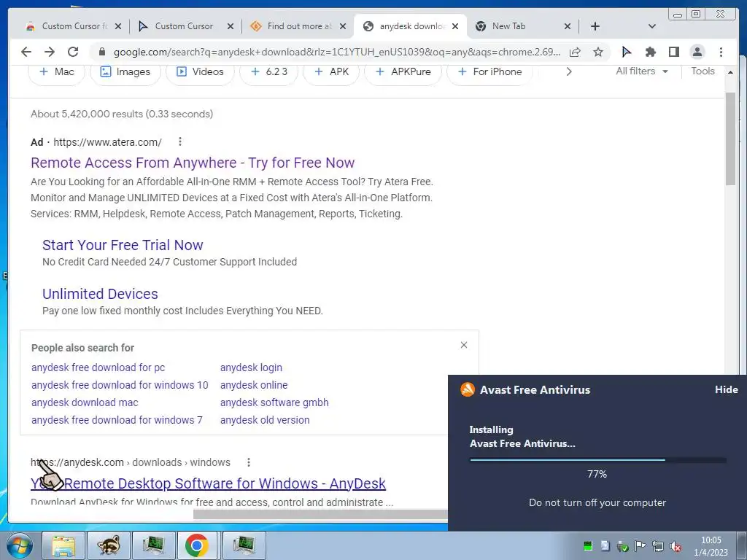Search 'anydesk download mac'
Viewport: 747px width, 560px height.
point(85,402)
